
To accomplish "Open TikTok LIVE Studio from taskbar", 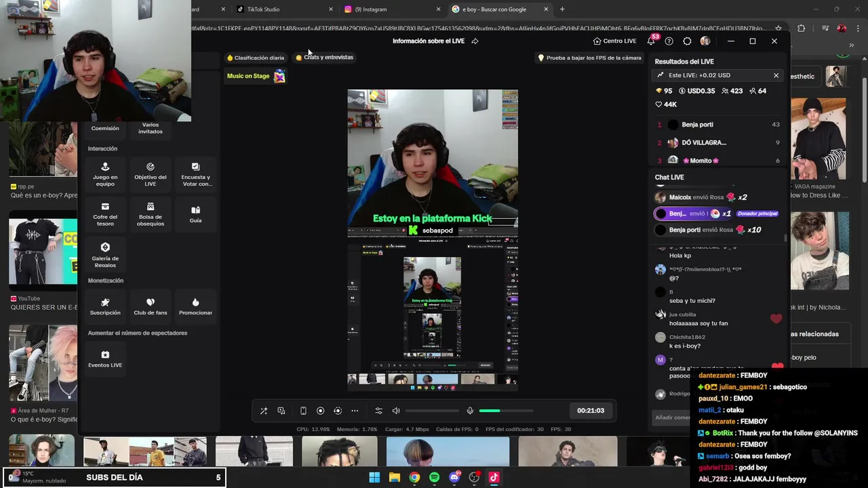I will (494, 477).
